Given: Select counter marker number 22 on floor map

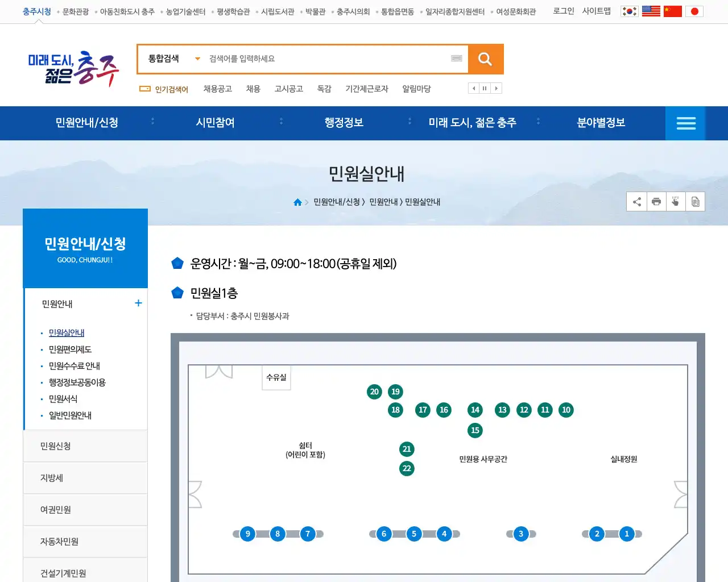Looking at the screenshot, I should tap(407, 468).
